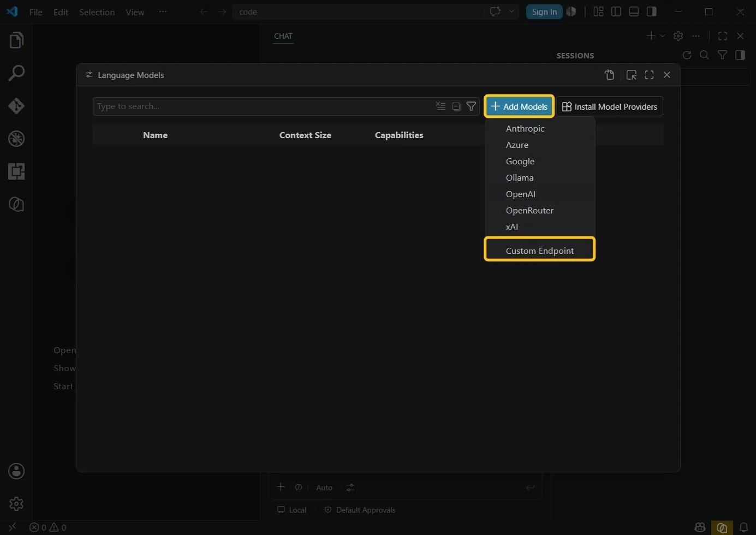Image resolution: width=756 pixels, height=535 pixels.
Task: Refresh the Sessions list
Action: point(687,55)
